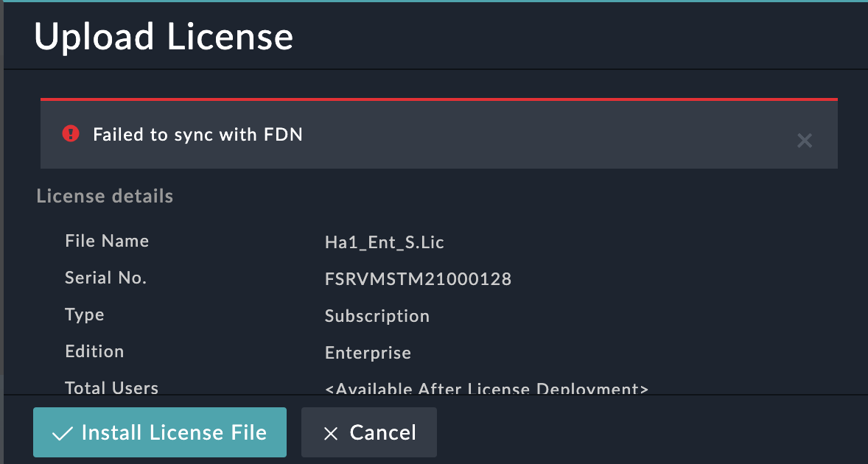Click the Subscription type value
868x464 pixels.
tap(377, 316)
